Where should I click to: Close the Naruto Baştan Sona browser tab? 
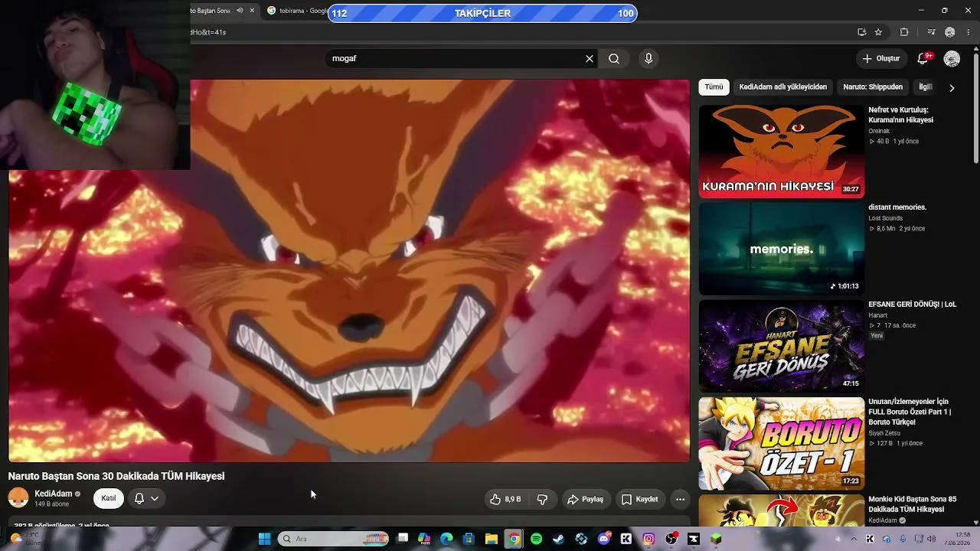(252, 11)
